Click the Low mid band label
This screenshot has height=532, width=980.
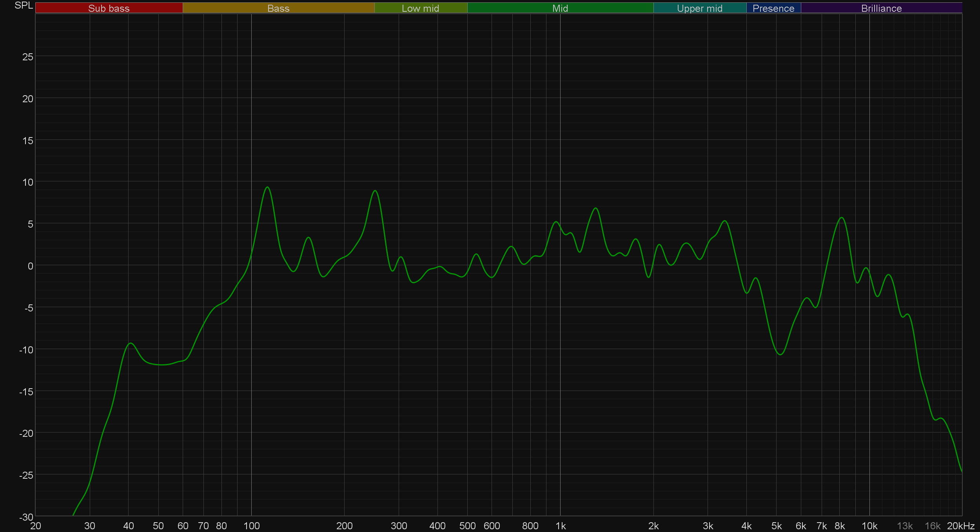(x=420, y=8)
